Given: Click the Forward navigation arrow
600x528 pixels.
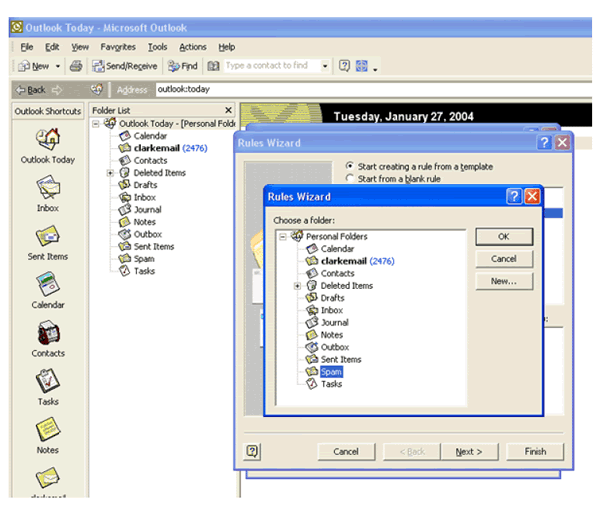Looking at the screenshot, I should tap(57, 90).
